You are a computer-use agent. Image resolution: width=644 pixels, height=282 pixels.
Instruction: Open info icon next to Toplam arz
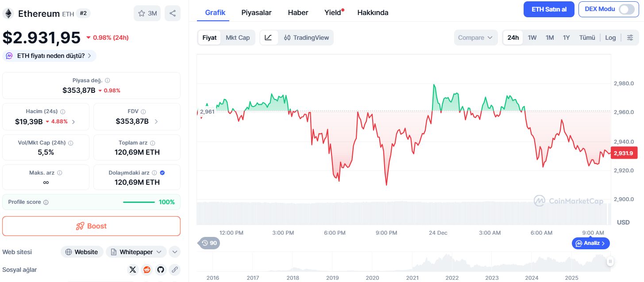click(153, 143)
